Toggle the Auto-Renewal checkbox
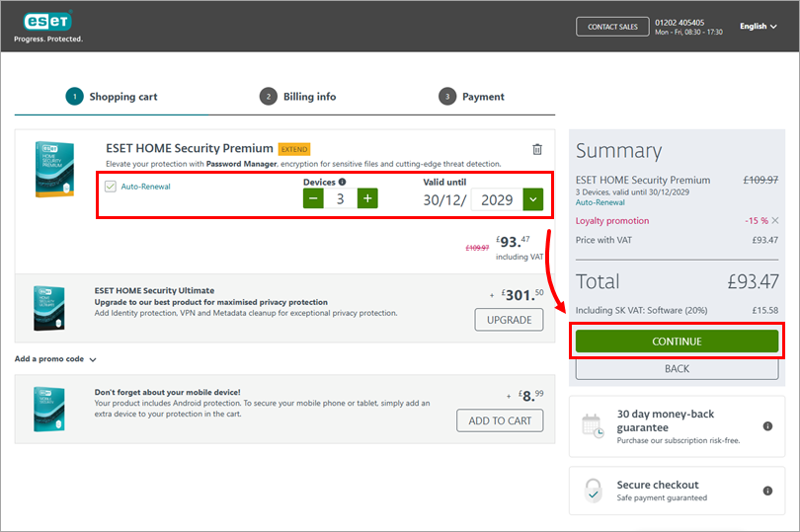800x532 pixels. 111,187
